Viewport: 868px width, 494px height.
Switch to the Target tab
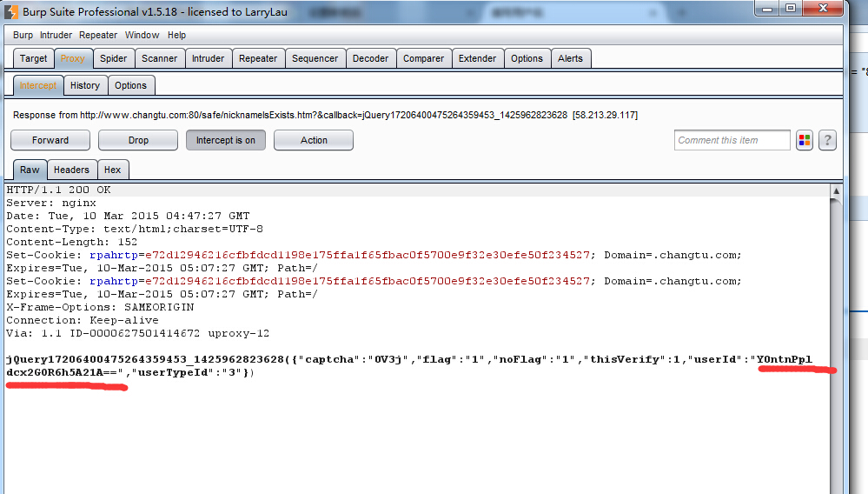(33, 58)
